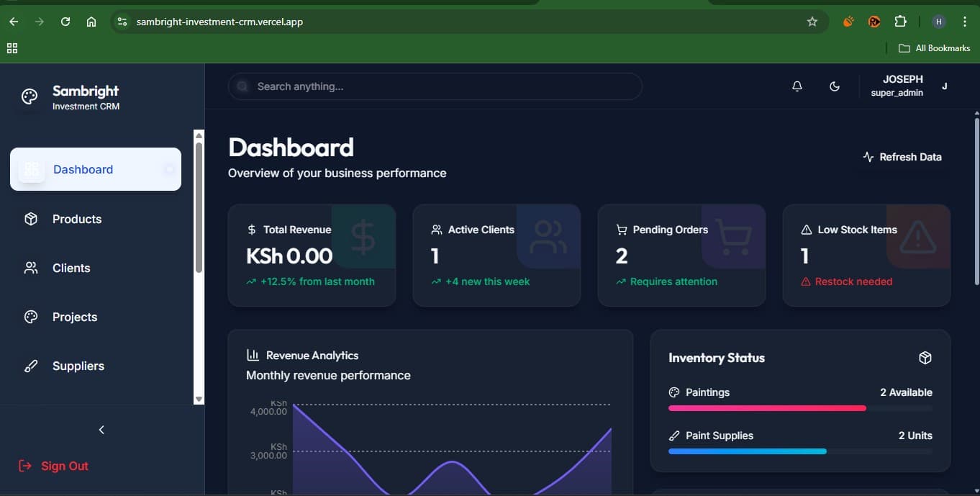Click the shopping cart icon on Pending Orders card
The width and height of the screenshot is (980, 496).
pyautogui.click(x=620, y=229)
